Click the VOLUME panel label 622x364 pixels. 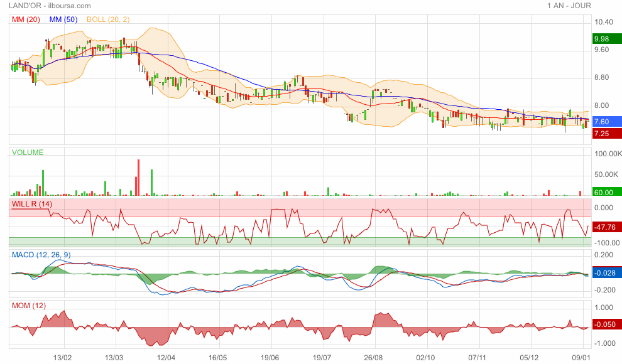tap(28, 153)
